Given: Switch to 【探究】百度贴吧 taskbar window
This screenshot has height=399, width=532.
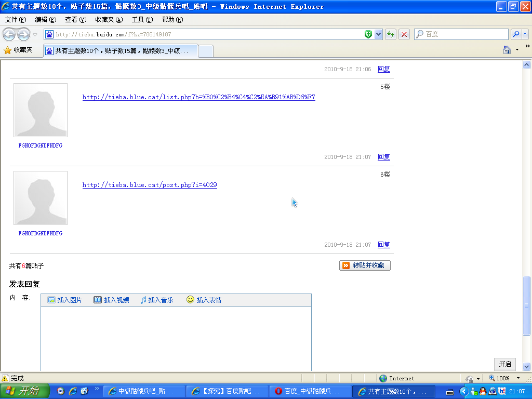Looking at the screenshot, I should (227, 392).
